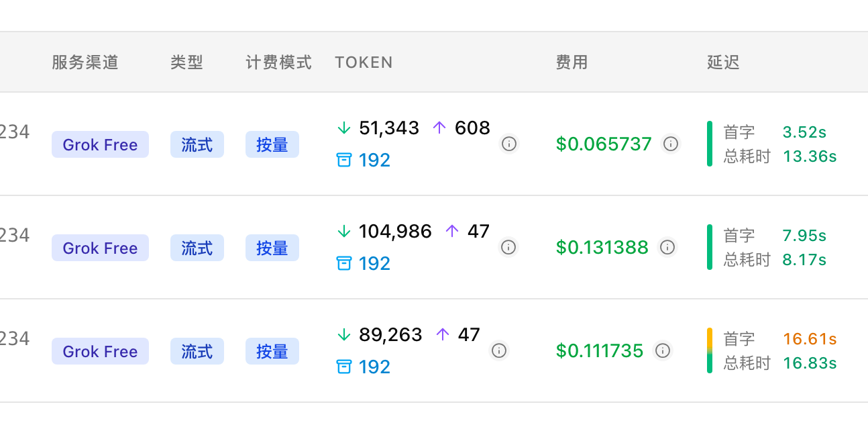Select input token count 104,986
Viewport: 868px width, 427px height.
pyautogui.click(x=395, y=231)
